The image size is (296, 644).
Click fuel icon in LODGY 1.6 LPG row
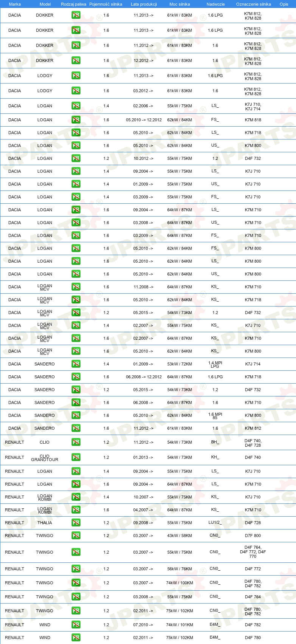point(76,76)
